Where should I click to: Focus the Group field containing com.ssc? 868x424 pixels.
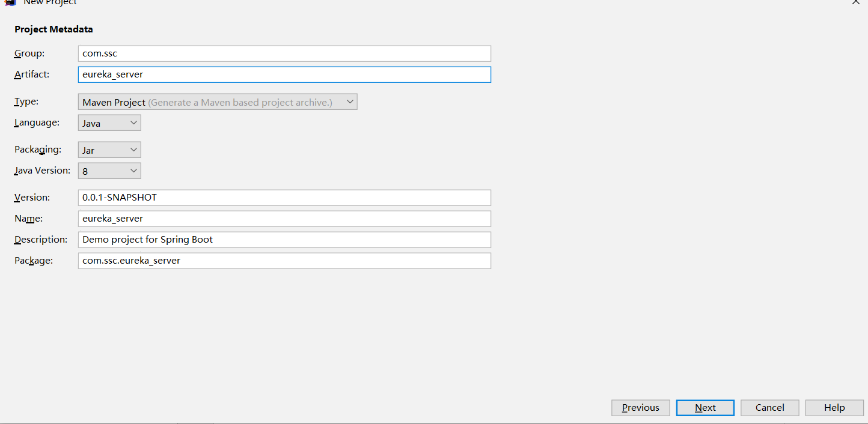[284, 53]
